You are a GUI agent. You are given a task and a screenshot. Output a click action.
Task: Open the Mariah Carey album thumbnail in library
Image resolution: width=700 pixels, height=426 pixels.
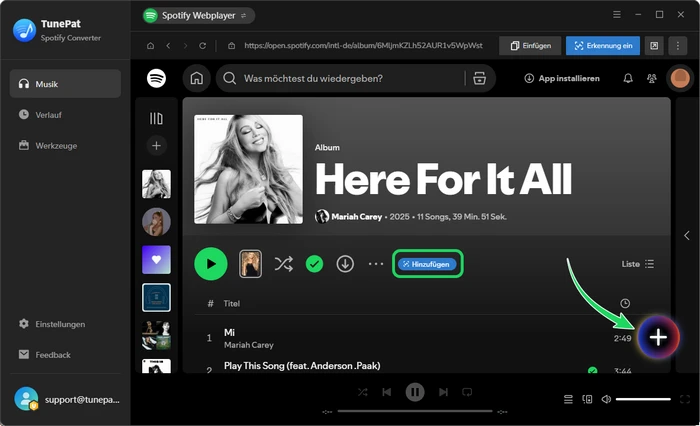point(156,184)
